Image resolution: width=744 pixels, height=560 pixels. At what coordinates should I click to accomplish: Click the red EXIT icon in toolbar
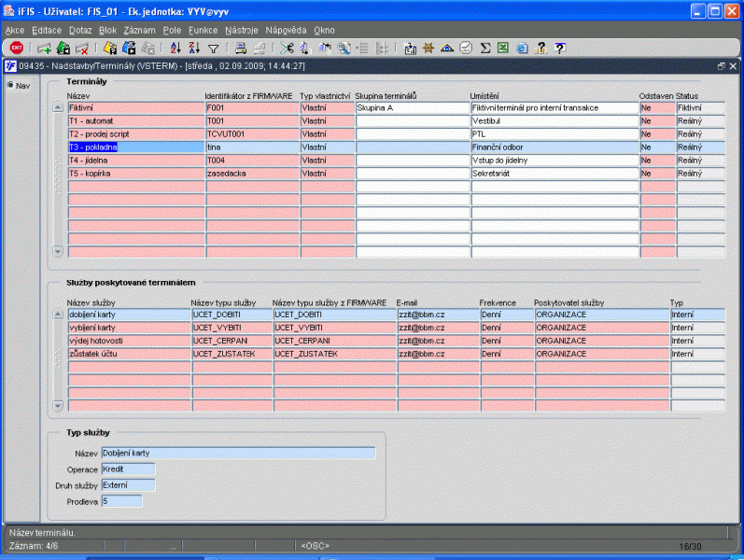[17, 48]
